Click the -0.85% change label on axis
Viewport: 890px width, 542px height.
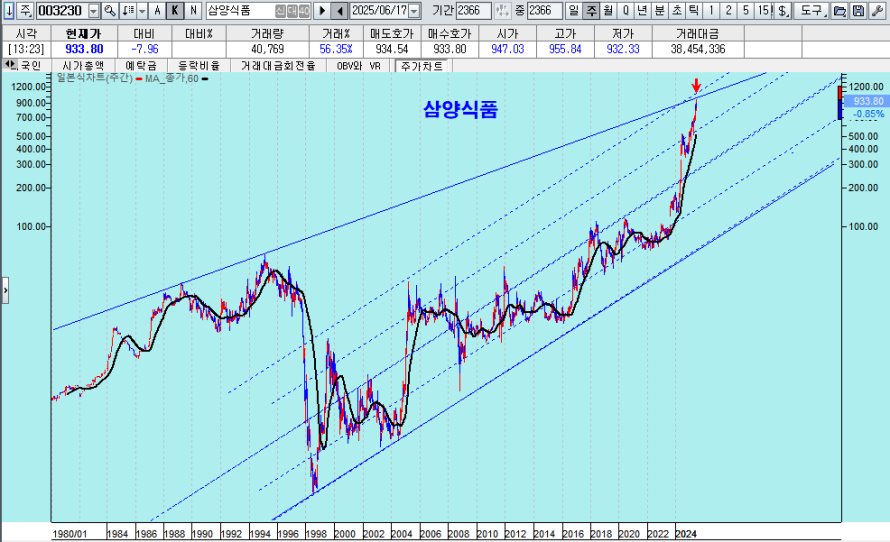click(869, 114)
